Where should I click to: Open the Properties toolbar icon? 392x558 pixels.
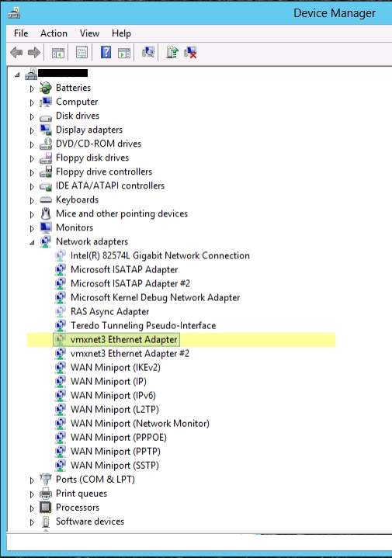(x=82, y=53)
